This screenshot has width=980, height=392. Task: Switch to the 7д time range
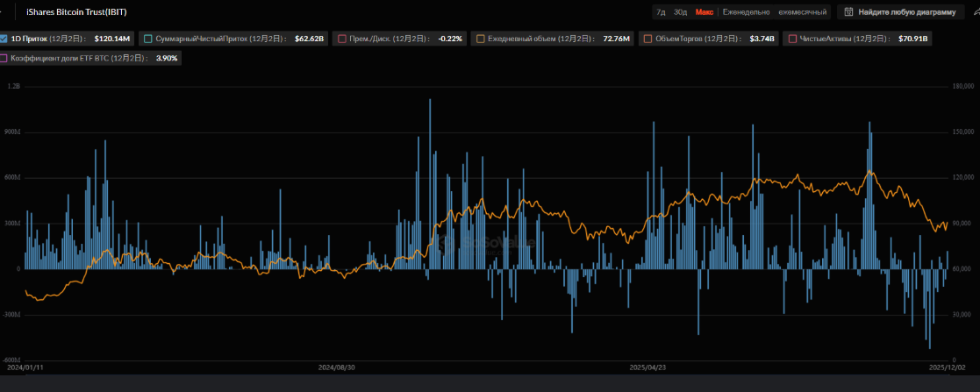point(661,12)
